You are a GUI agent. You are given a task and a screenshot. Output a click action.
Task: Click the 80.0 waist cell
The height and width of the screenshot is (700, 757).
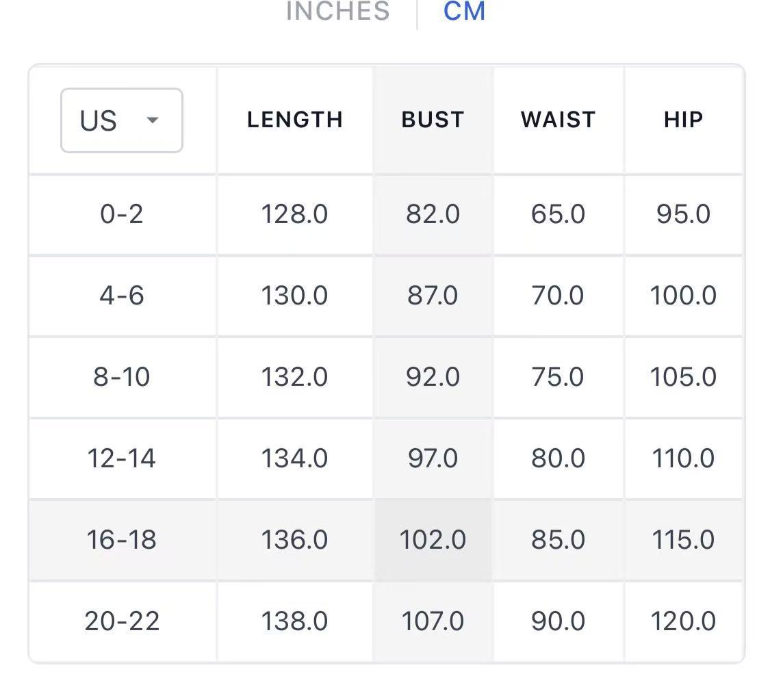click(558, 458)
